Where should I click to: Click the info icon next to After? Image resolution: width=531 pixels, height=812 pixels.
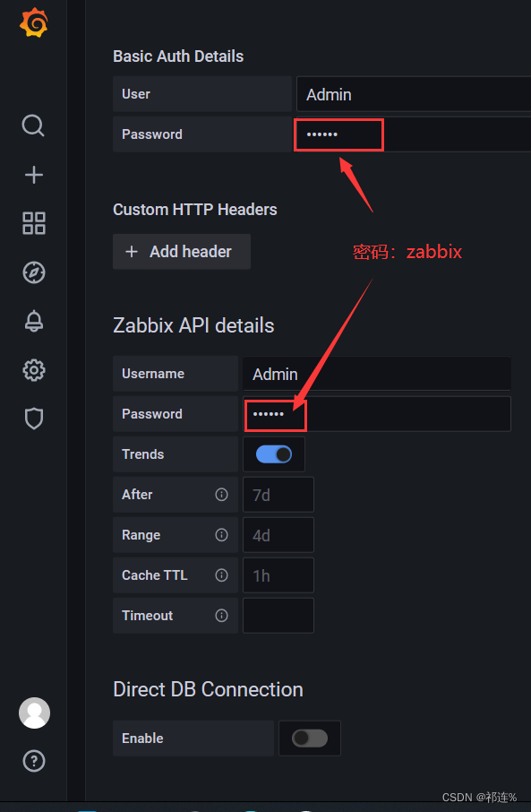221,495
